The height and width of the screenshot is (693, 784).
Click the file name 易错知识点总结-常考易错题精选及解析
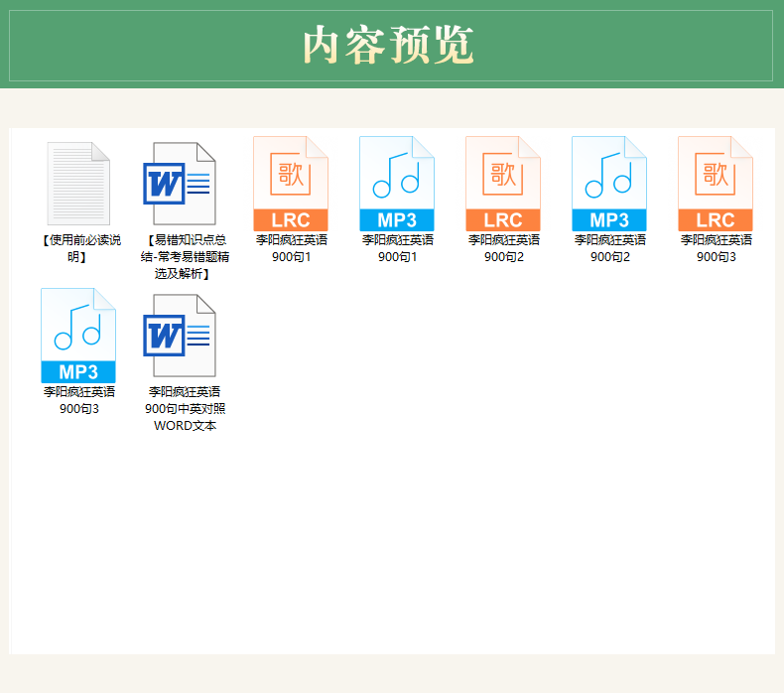pos(185,257)
